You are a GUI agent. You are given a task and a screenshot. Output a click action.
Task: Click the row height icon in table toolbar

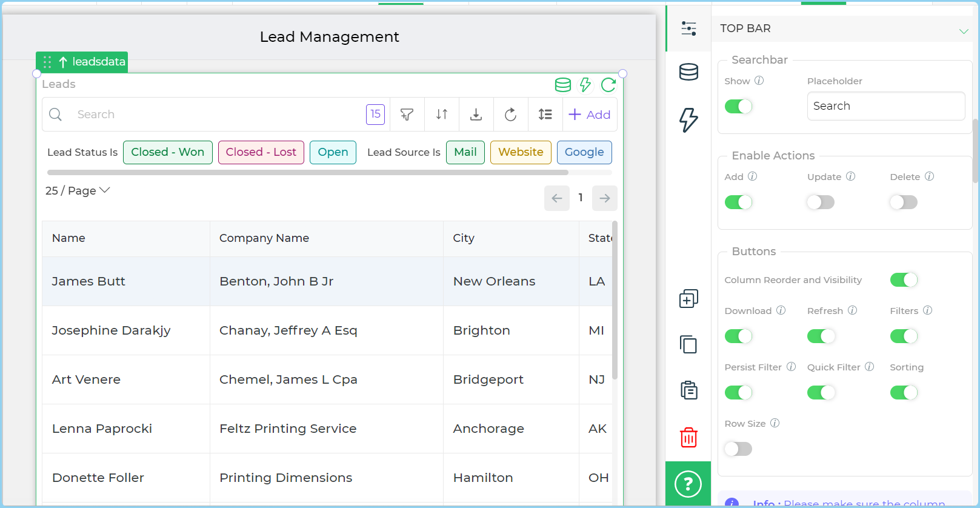pyautogui.click(x=545, y=115)
